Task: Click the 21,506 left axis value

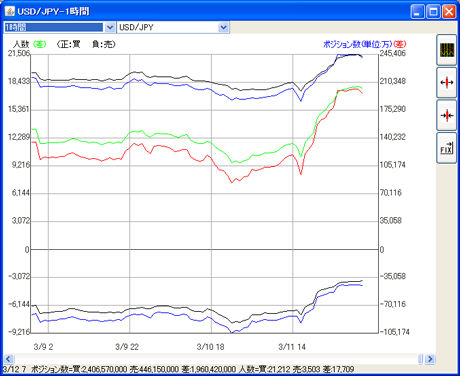Action: tap(19, 53)
